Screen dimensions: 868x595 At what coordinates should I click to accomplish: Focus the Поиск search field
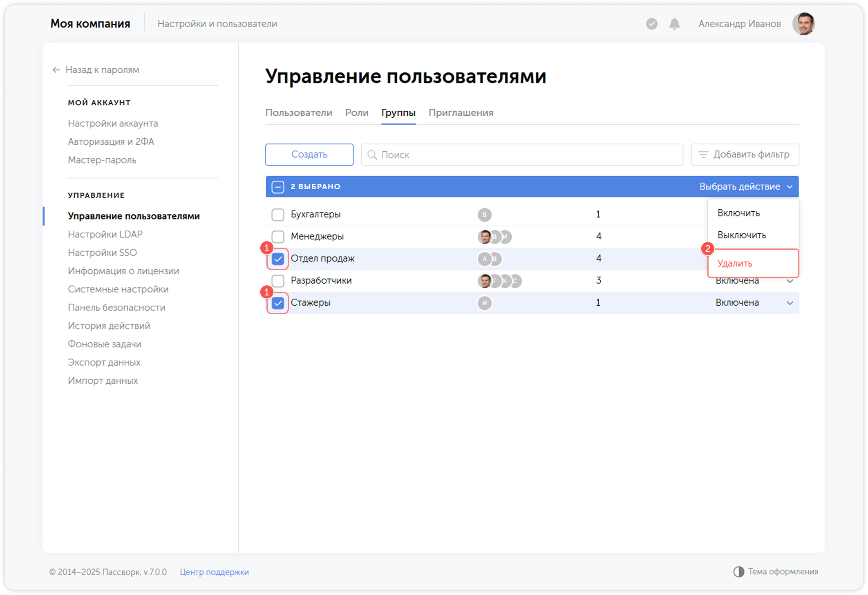tap(522, 154)
